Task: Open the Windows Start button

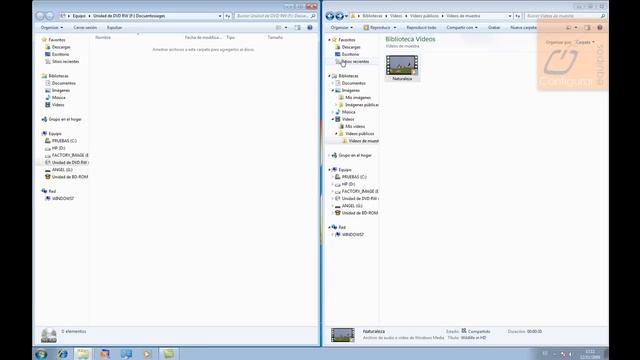Action: point(41,354)
